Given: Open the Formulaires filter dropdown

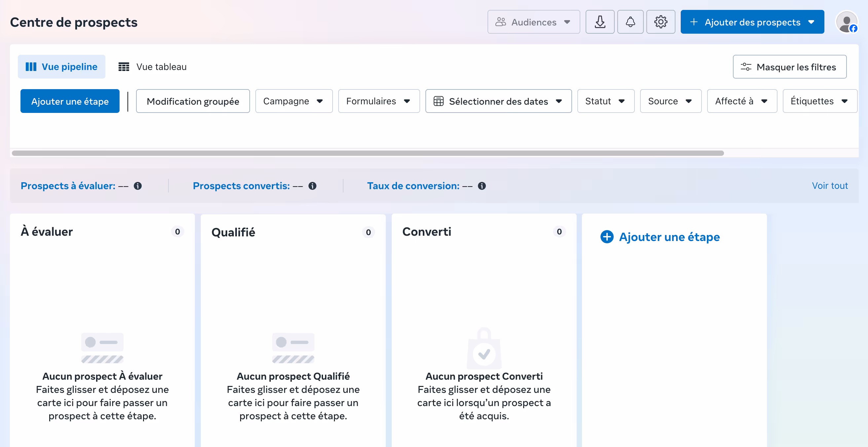Looking at the screenshot, I should click(x=379, y=101).
